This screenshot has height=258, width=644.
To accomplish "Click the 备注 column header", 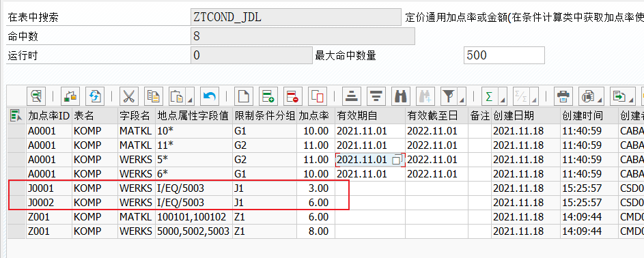I will coord(479,116).
